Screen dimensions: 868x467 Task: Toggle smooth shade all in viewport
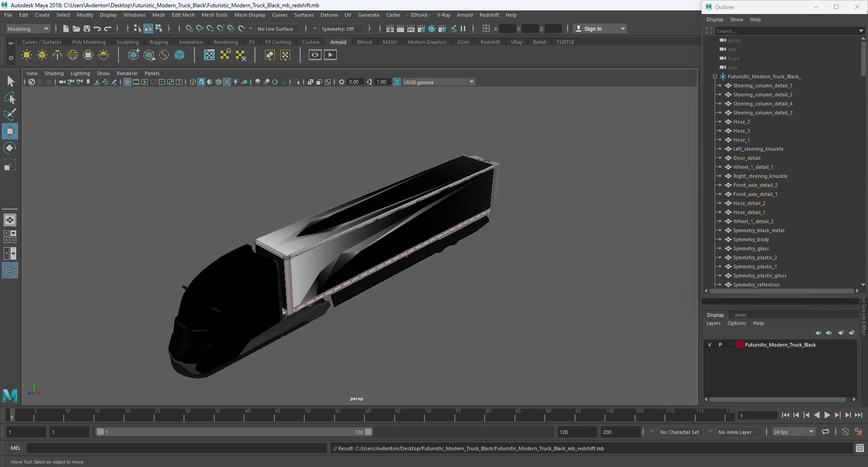coord(201,82)
